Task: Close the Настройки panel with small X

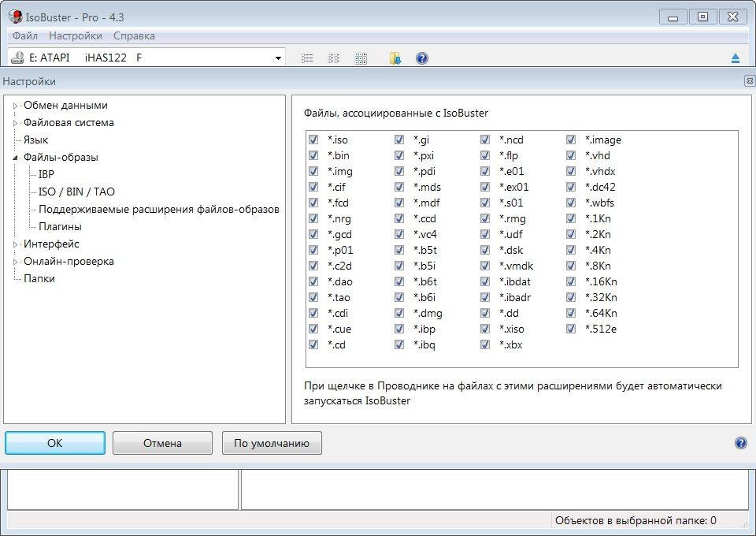Action: (750, 81)
